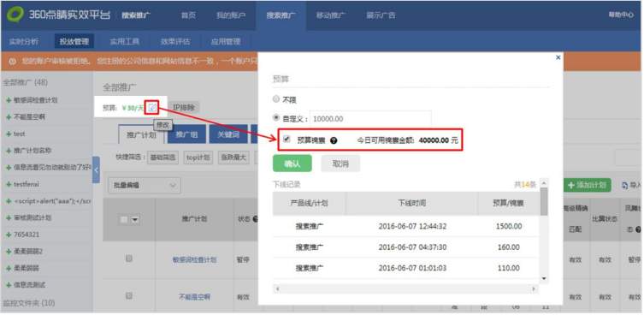Select the 不限 radio option
Screen dimensions: 644x315
pyautogui.click(x=276, y=99)
